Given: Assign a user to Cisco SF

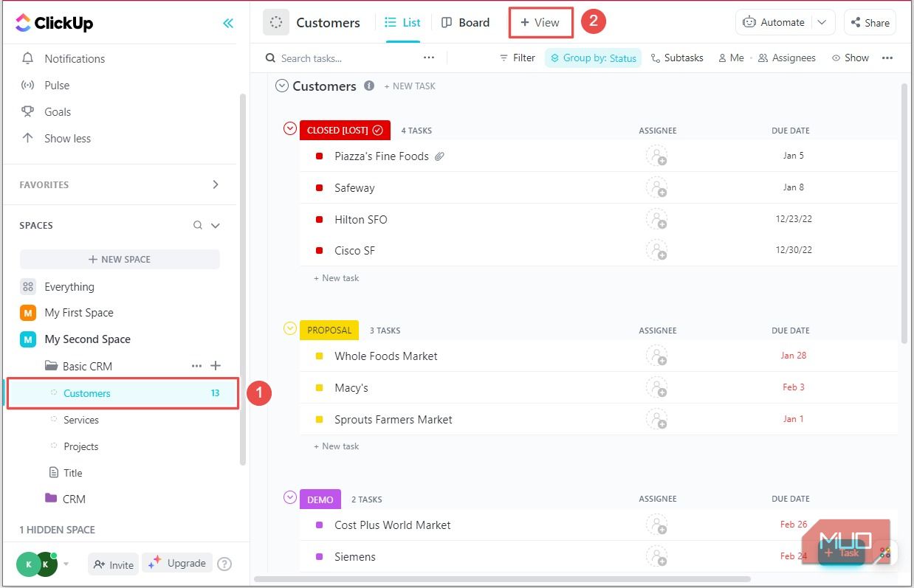Looking at the screenshot, I should click(x=656, y=250).
